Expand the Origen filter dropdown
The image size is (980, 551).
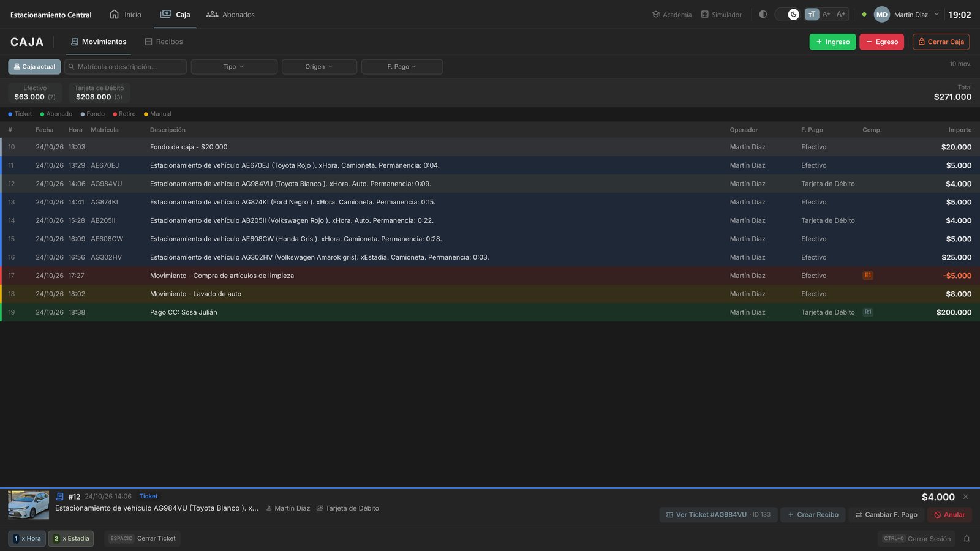(319, 67)
